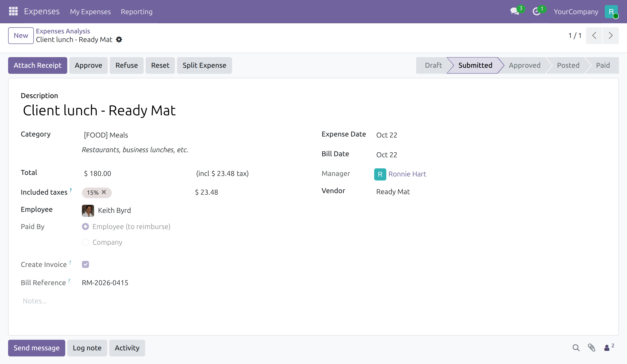The height and width of the screenshot is (364, 627).
Task: Click the (incl $ 23.48 tax) text
Action: click(x=222, y=173)
